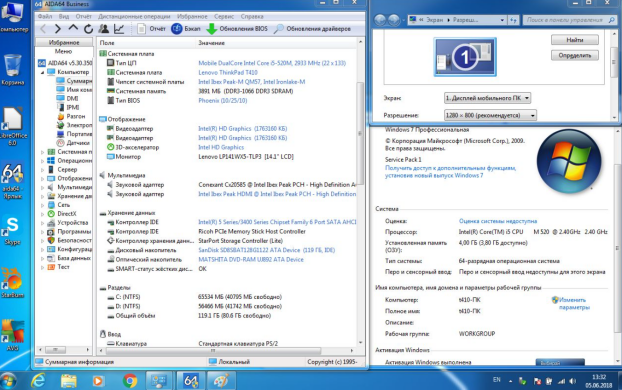This screenshot has height=390, width=622.
Task: Collapse the Компьютер tree node
Action: coord(43,72)
